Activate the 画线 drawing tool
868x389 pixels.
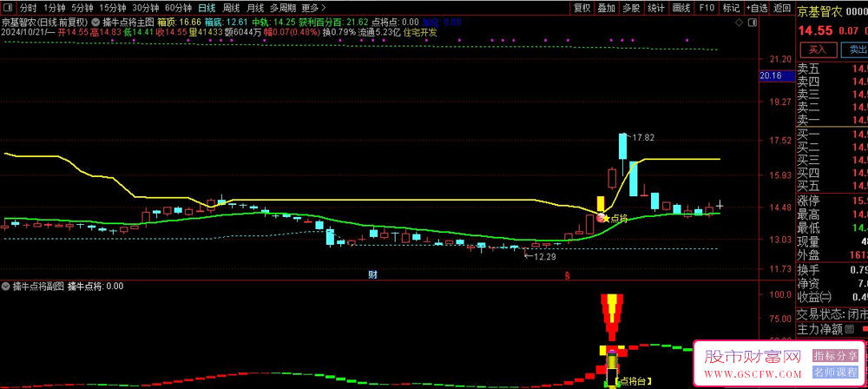tap(681, 8)
